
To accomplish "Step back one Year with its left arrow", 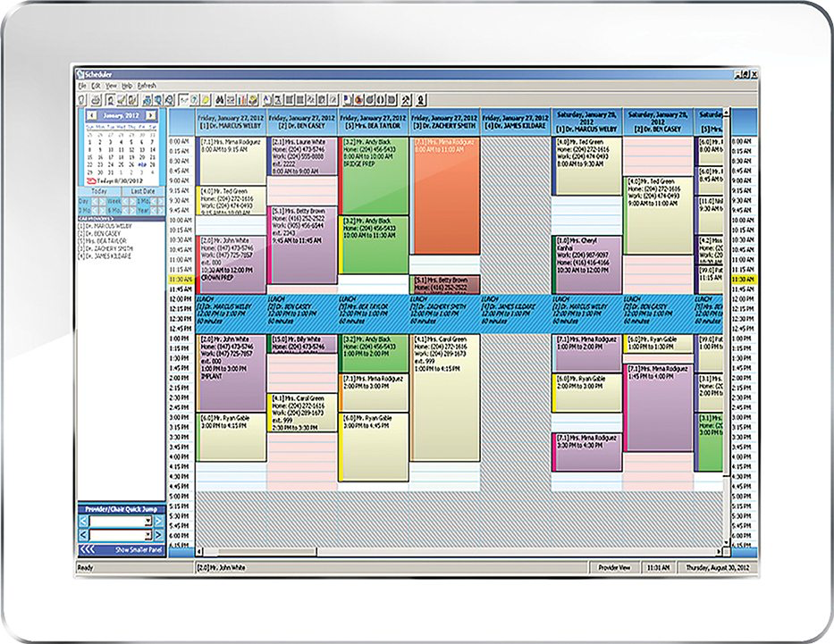I will [155, 211].
